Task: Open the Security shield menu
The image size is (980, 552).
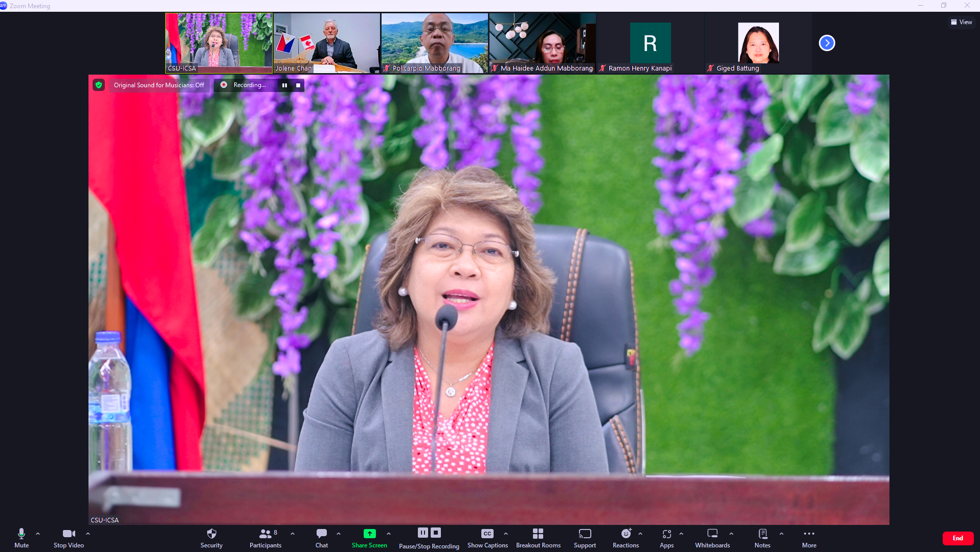Action: pos(211,538)
